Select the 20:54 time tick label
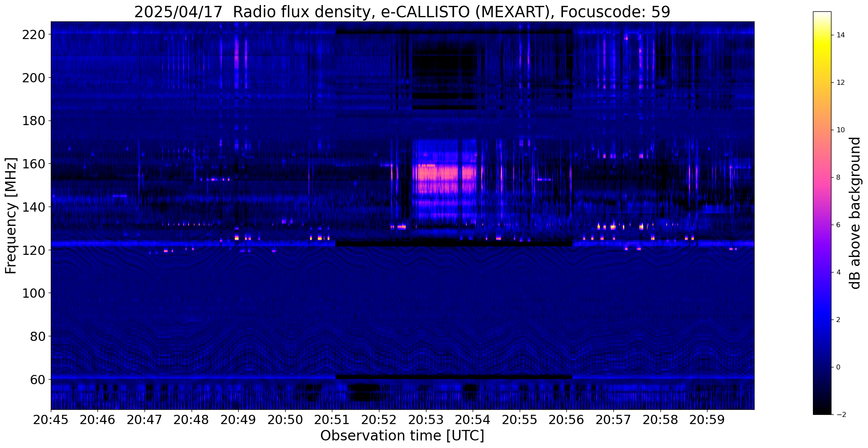This screenshot has width=868, height=448. [x=473, y=420]
